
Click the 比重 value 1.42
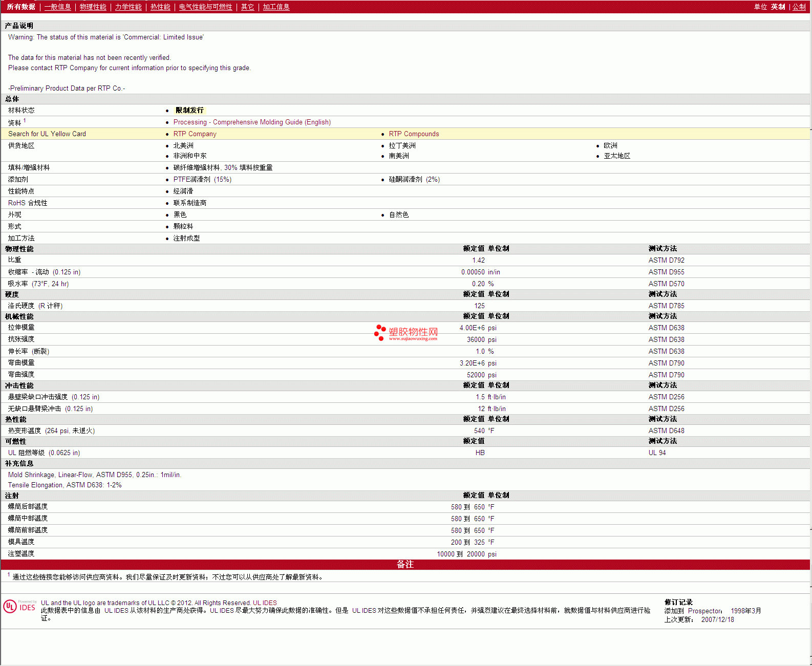point(479,261)
